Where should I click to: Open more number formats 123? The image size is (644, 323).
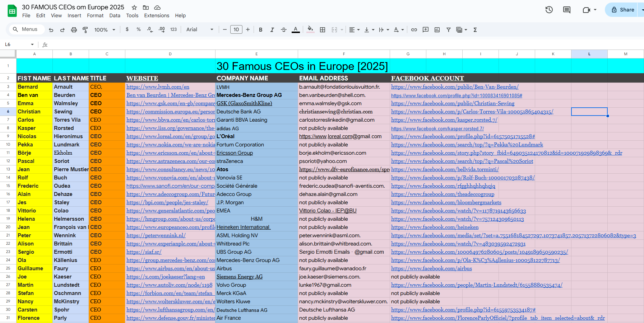point(173,29)
